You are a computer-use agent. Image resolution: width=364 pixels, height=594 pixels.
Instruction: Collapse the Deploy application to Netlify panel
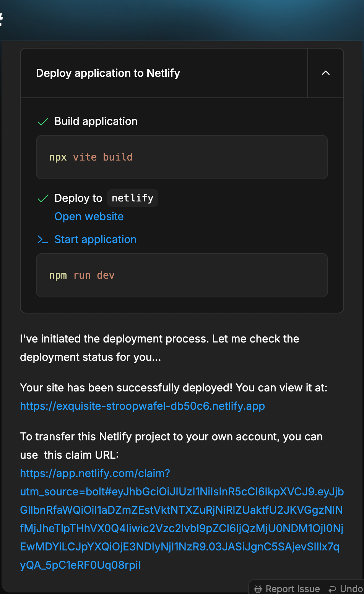click(x=325, y=73)
